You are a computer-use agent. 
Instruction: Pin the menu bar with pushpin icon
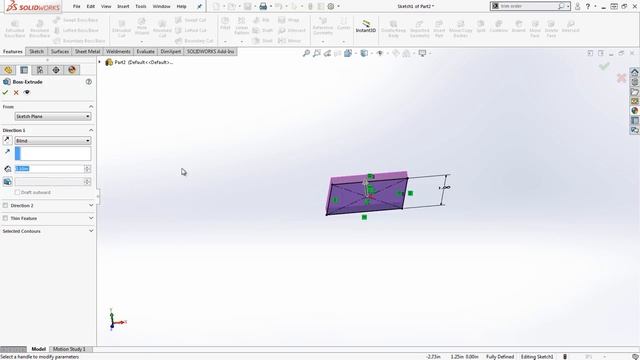(199, 7)
